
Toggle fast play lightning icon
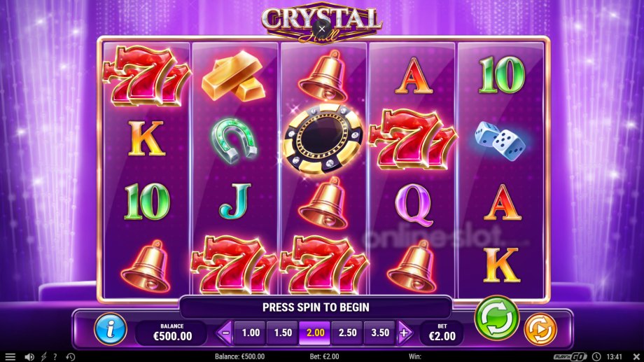pyautogui.click(x=43, y=356)
